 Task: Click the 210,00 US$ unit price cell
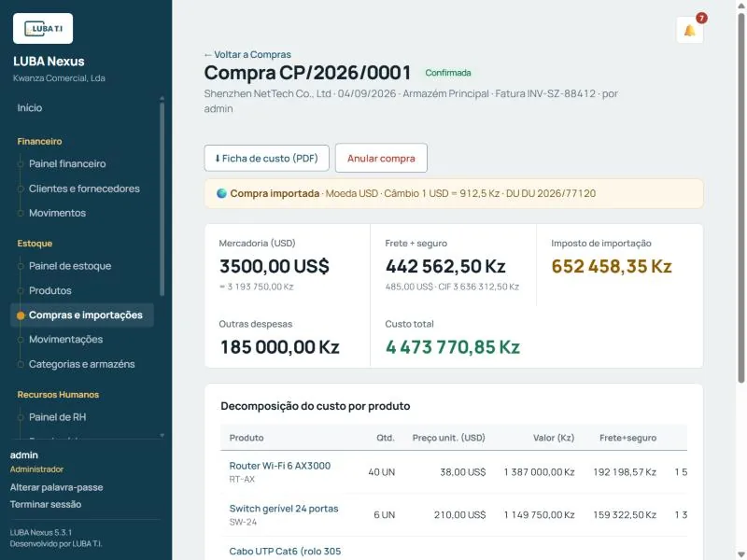tap(459, 515)
